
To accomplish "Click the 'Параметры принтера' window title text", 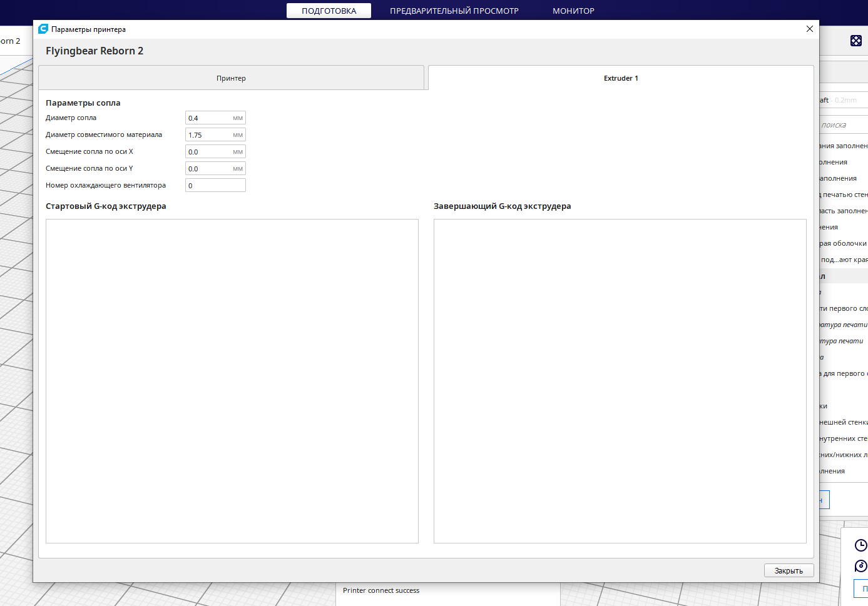I will pyautogui.click(x=88, y=29).
